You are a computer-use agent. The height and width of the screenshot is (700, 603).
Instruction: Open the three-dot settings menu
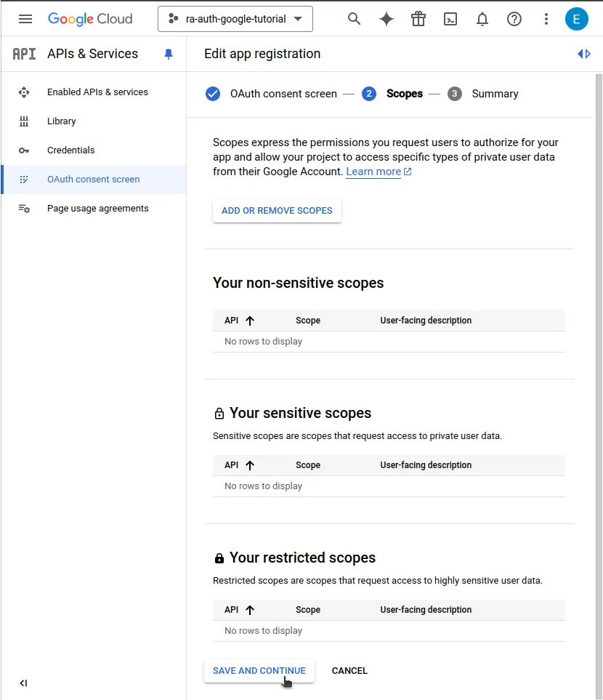546,19
